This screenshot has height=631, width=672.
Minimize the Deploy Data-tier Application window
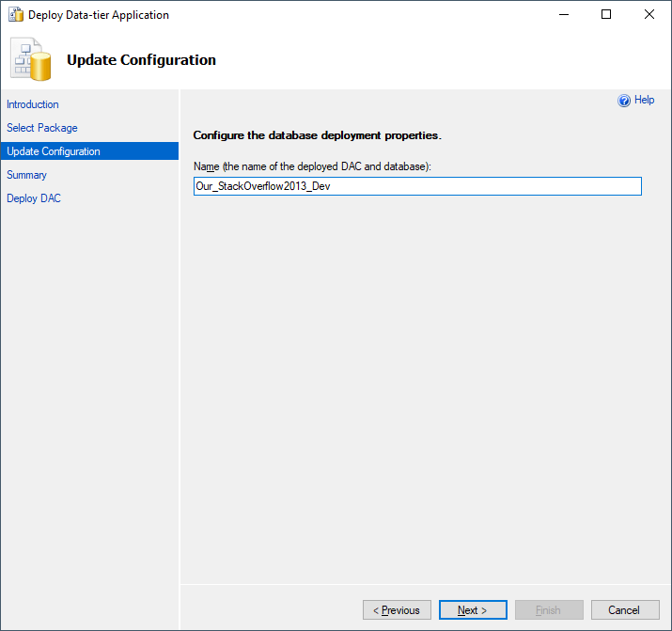(x=563, y=15)
